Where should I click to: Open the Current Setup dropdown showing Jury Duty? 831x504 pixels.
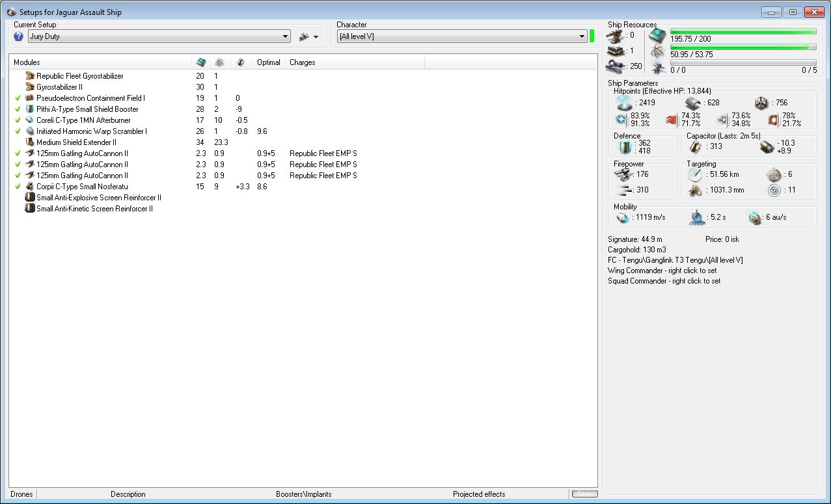coord(159,36)
